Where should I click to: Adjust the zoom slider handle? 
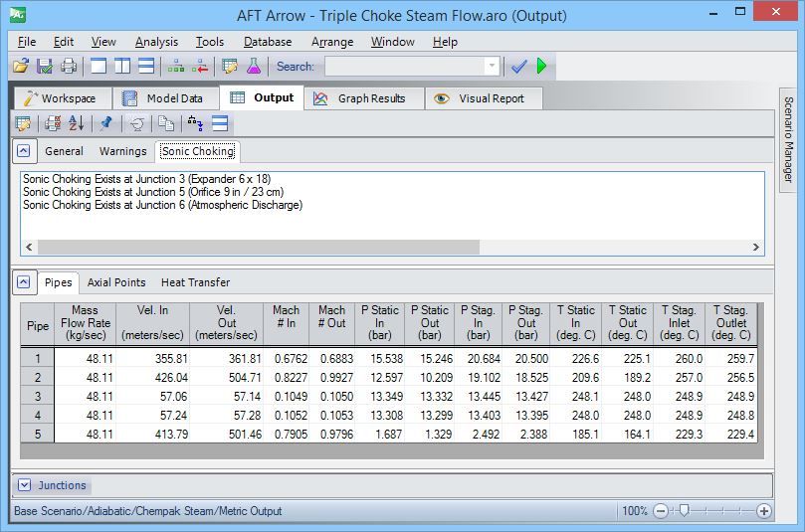(x=684, y=510)
